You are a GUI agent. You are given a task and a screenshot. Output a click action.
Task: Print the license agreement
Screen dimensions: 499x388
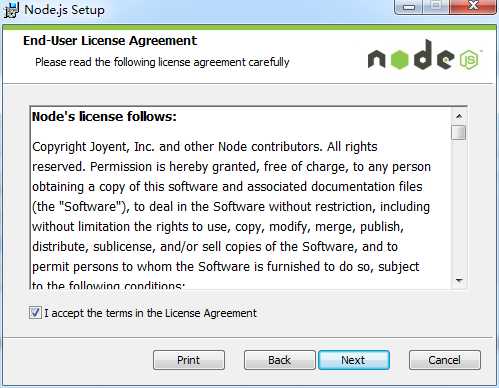(x=189, y=360)
